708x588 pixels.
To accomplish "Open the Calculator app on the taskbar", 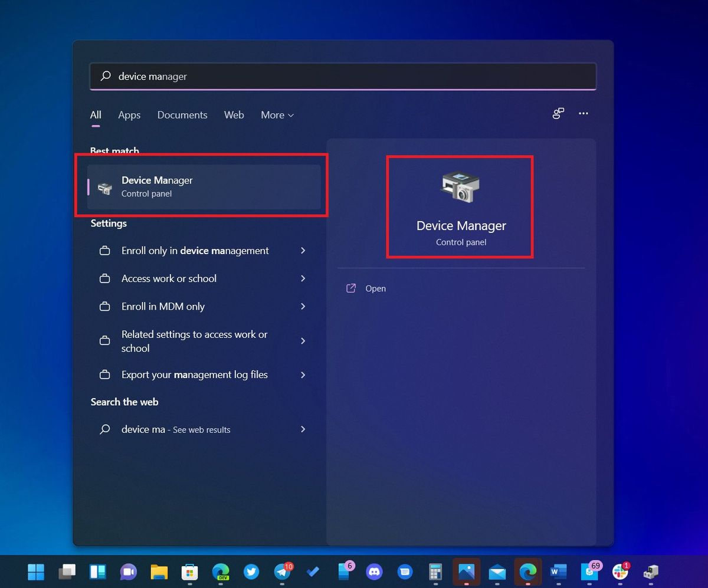I will pos(435,571).
